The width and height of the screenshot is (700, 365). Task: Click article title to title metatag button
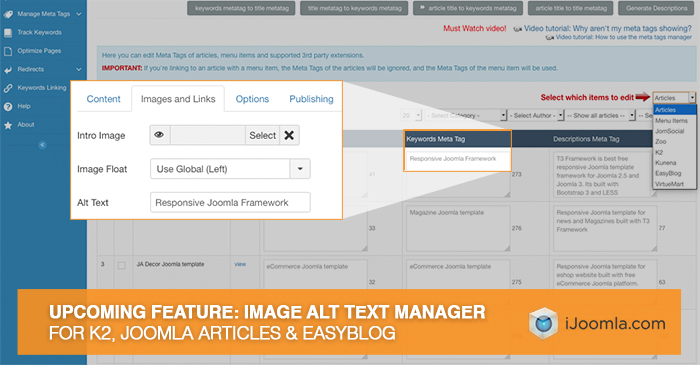tap(571, 8)
